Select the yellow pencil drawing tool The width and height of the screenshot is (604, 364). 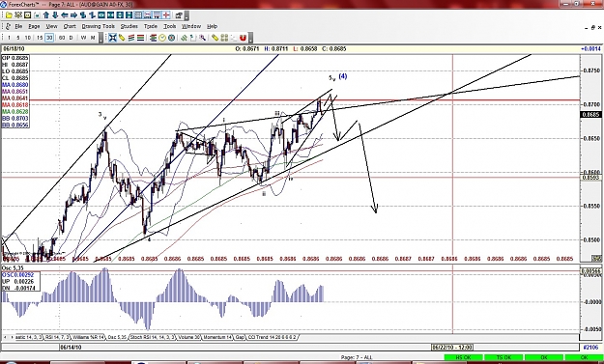(x=122, y=38)
